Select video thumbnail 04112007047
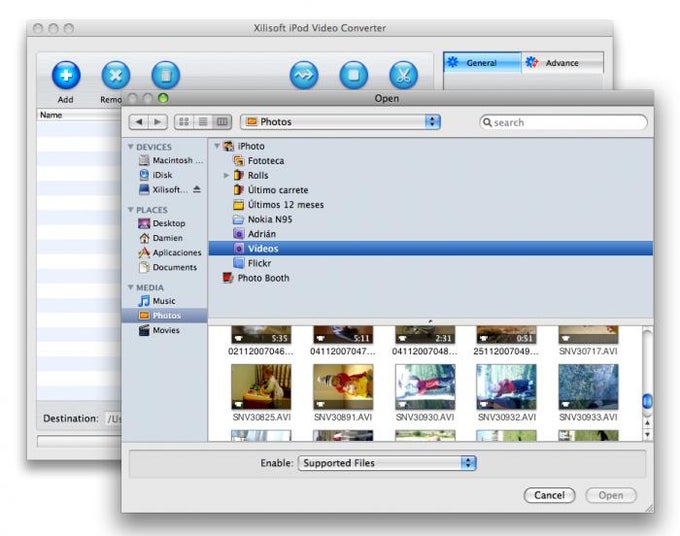Screen dimensions: 680x536 pos(343,335)
